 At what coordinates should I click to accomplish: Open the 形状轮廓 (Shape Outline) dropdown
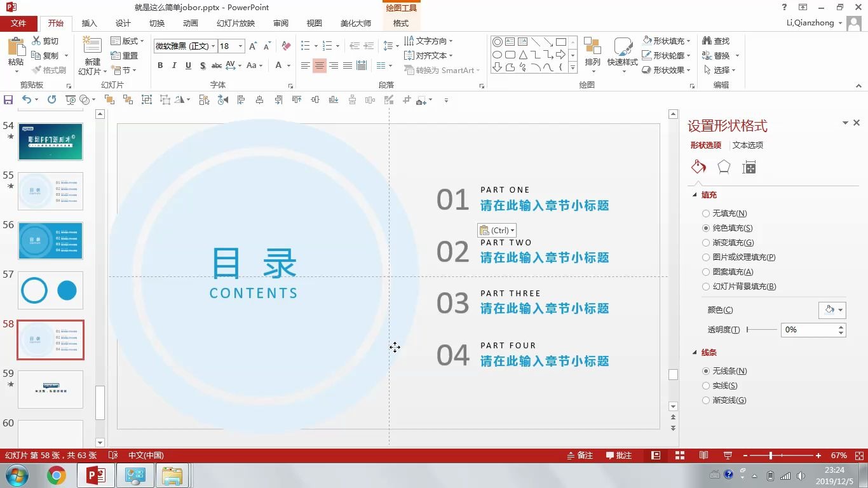[x=667, y=55]
